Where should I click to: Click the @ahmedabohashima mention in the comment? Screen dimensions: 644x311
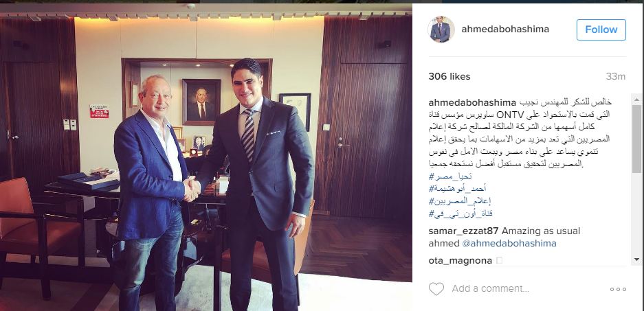click(509, 243)
